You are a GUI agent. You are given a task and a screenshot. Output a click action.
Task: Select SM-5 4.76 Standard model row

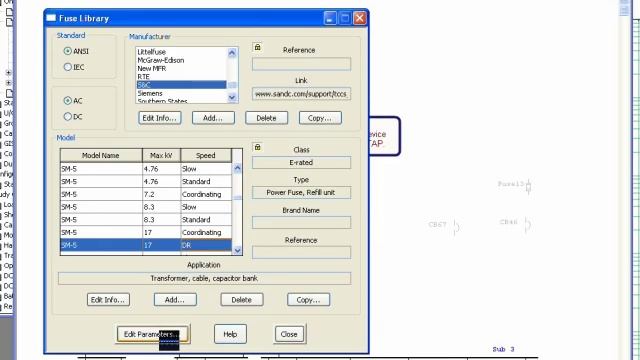point(146,181)
